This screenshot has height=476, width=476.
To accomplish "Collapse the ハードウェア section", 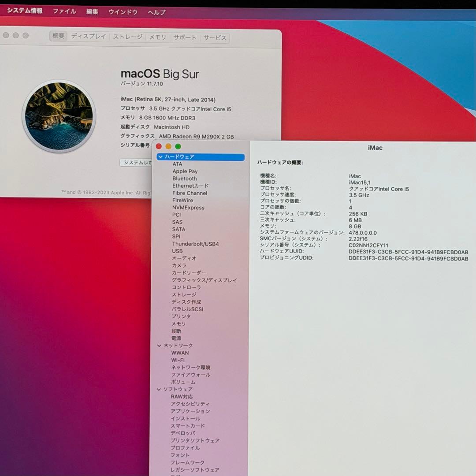I will click(x=160, y=157).
